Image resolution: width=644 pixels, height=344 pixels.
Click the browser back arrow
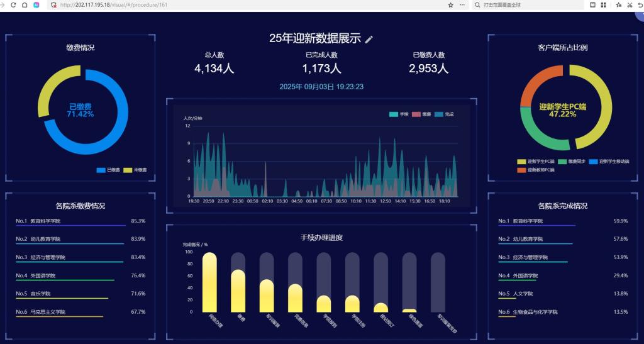[x=4, y=4]
